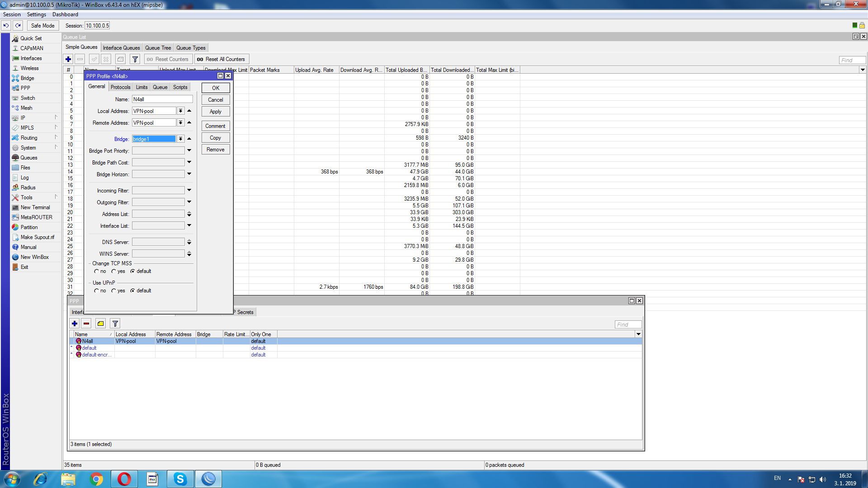
Task: Open CAPsMAN sidebar entry
Action: tap(32, 48)
